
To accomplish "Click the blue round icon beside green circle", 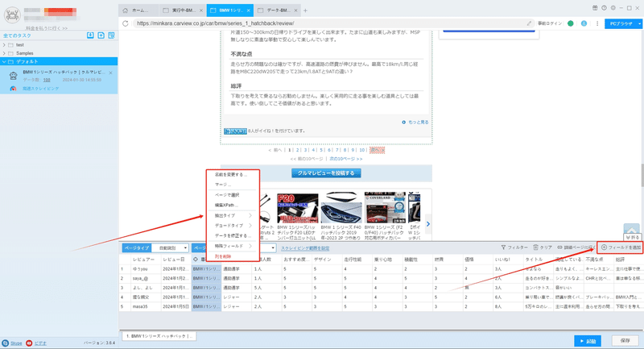I will click(x=584, y=23).
